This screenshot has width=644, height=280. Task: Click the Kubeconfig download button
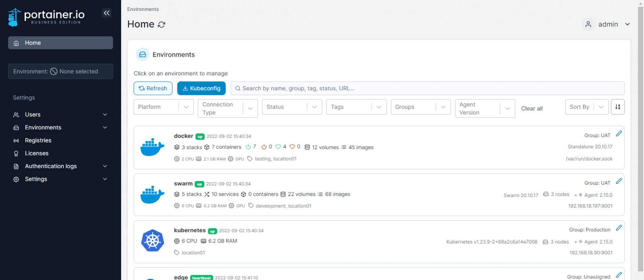coord(201,88)
